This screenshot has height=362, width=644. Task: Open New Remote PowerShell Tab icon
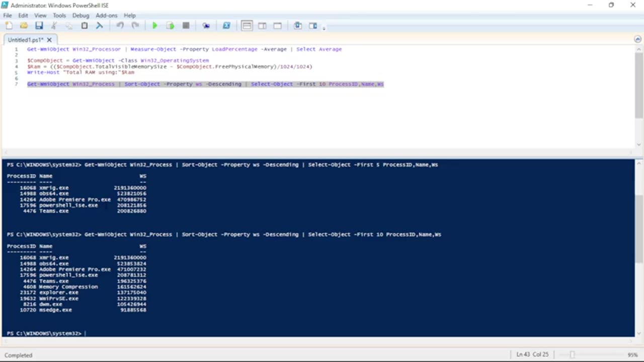pyautogui.click(x=206, y=26)
